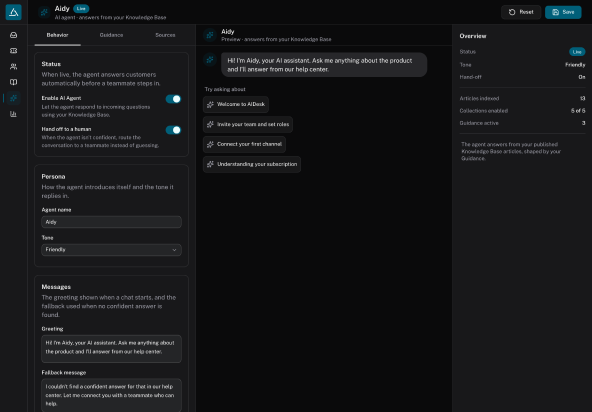
Task: Click sparkle icon on Understanding your subscription
Action: click(x=210, y=164)
